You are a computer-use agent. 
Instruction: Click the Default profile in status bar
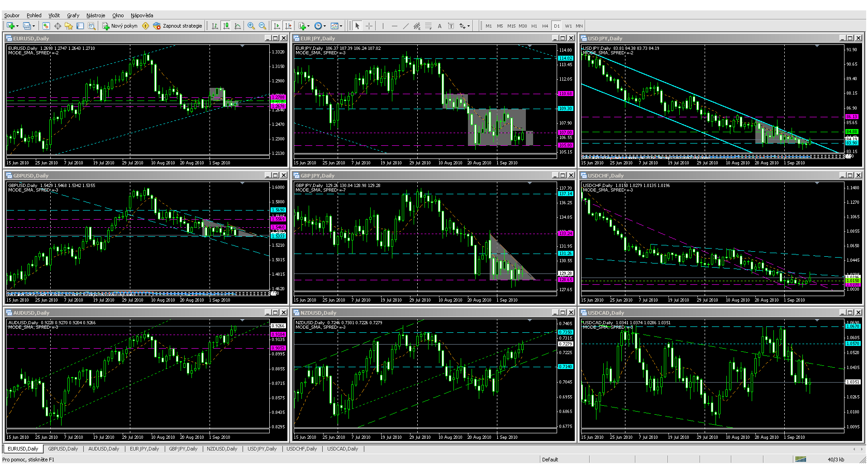(550, 459)
